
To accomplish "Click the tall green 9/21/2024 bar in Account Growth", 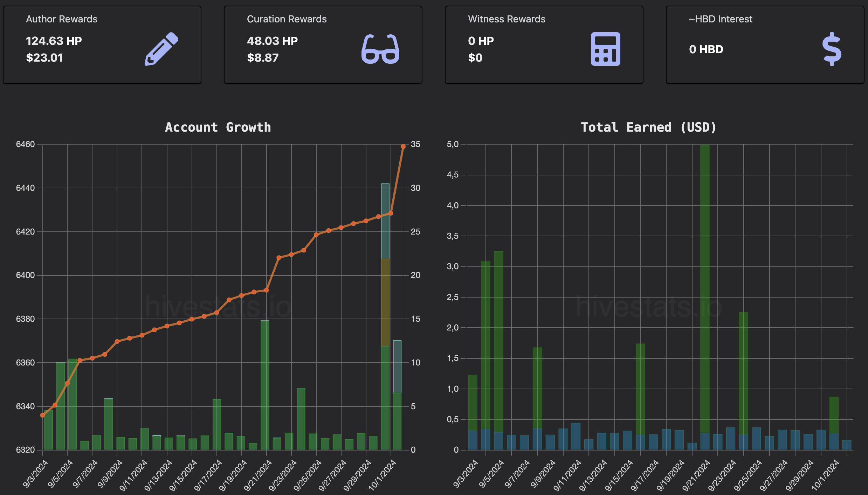I will [x=265, y=385].
